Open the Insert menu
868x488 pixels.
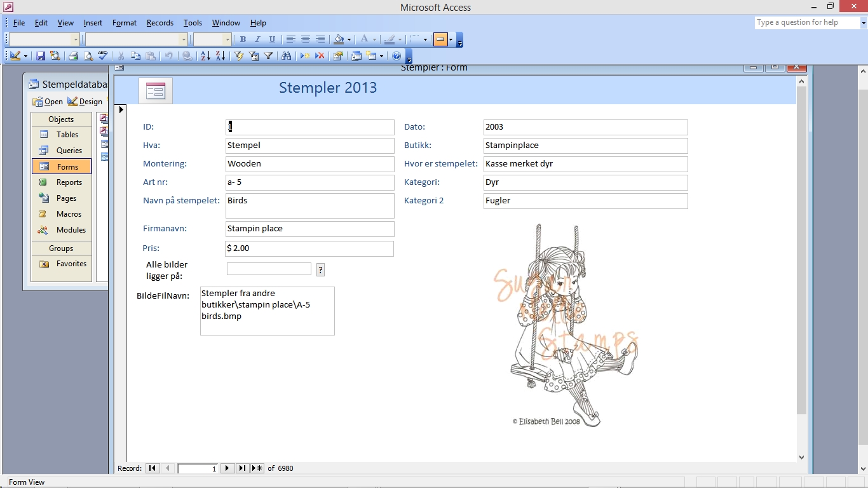click(93, 22)
